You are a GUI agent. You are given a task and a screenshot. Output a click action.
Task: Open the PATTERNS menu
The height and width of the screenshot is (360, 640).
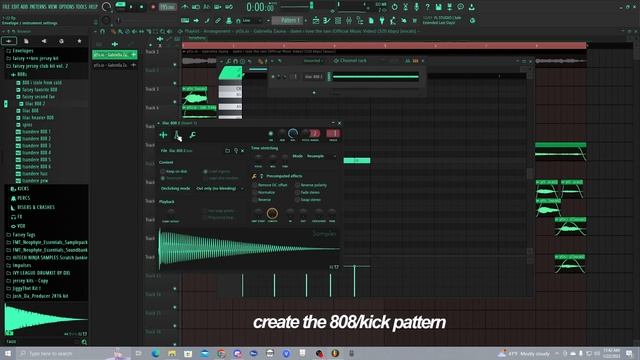click(38, 7)
